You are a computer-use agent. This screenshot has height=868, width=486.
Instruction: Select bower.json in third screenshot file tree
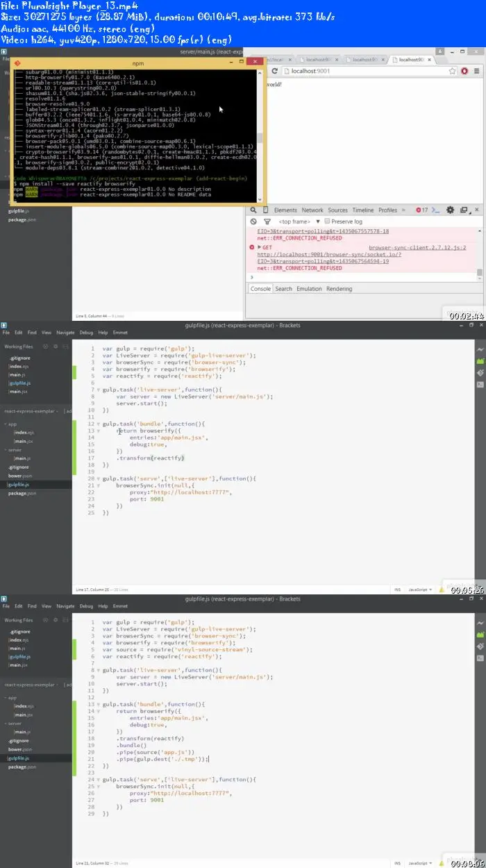click(x=22, y=749)
